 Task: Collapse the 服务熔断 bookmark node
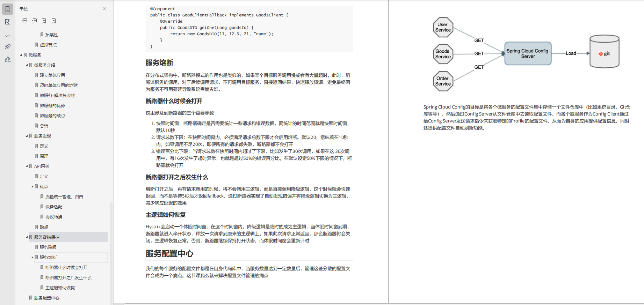[32, 257]
